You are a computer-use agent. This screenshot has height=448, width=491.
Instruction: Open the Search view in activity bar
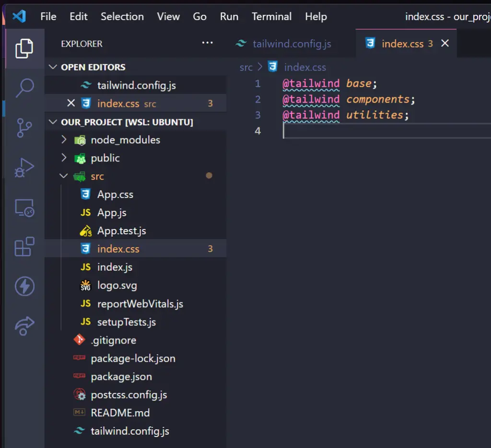coord(24,88)
